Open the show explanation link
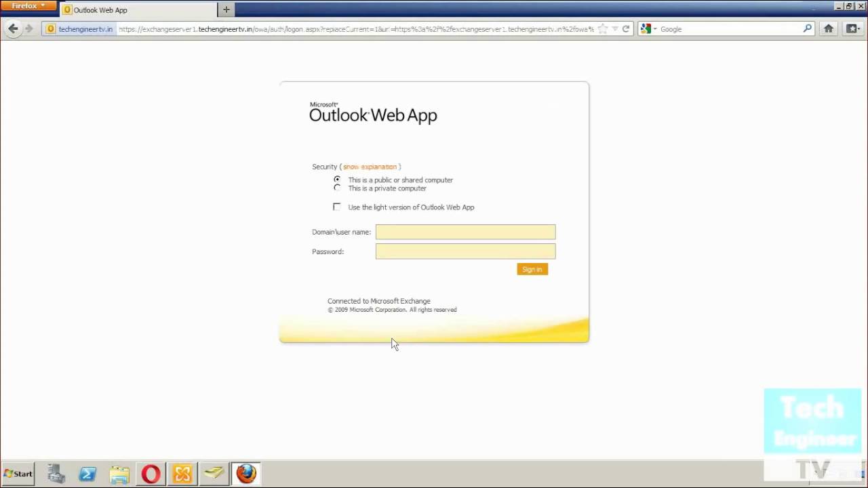The height and width of the screenshot is (488, 868). coord(370,167)
